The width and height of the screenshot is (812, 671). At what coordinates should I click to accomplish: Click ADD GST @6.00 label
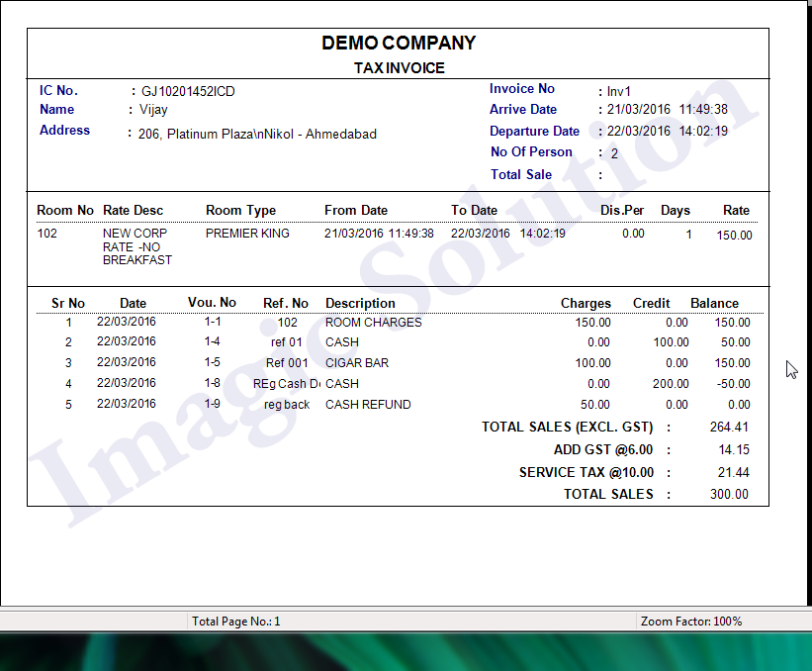tap(603, 449)
